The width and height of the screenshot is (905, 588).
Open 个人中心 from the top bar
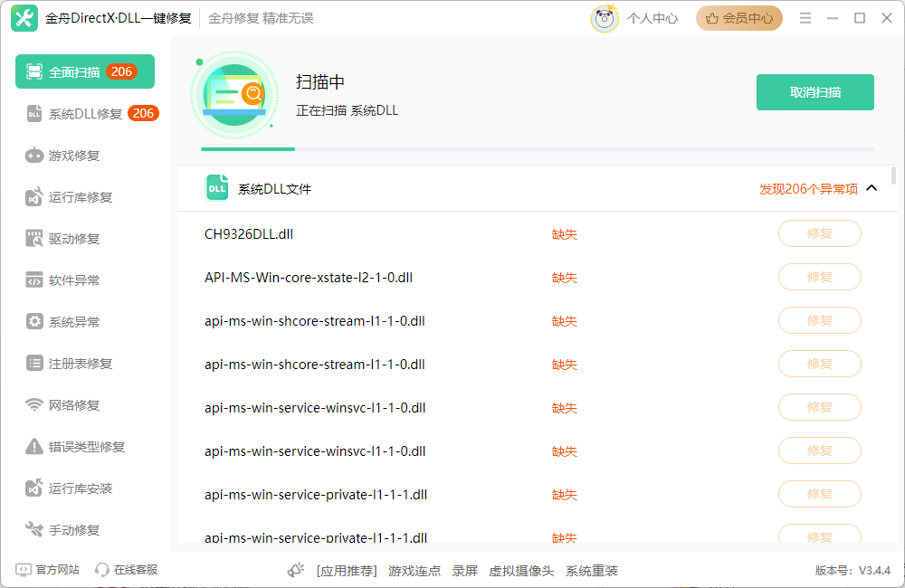coord(652,17)
